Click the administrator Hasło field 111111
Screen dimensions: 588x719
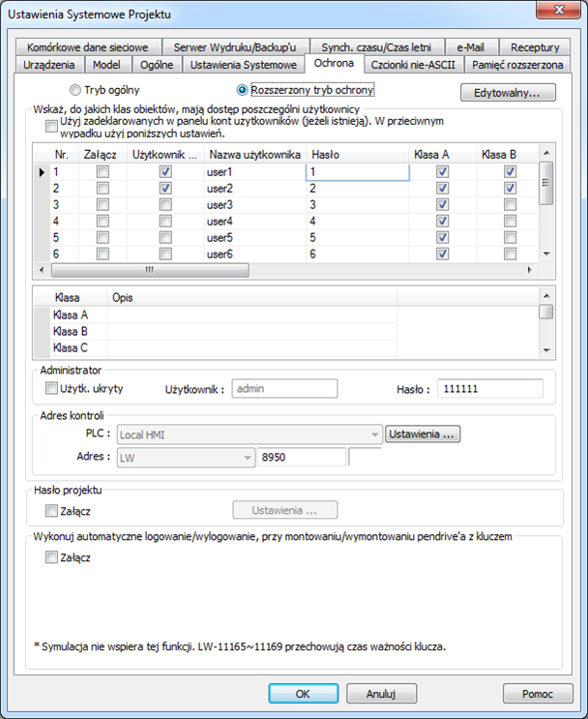coord(490,388)
